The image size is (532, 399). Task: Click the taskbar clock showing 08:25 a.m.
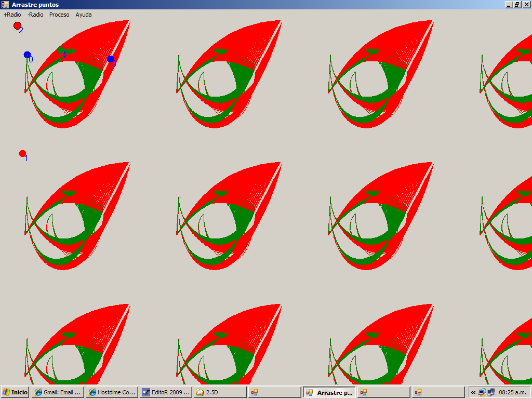512,392
